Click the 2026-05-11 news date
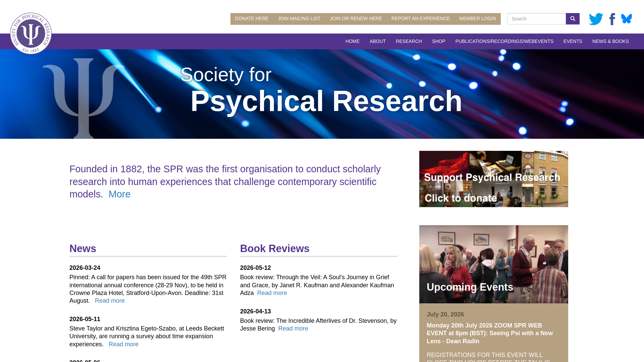Viewport: 644px width, 362px height. click(x=85, y=319)
